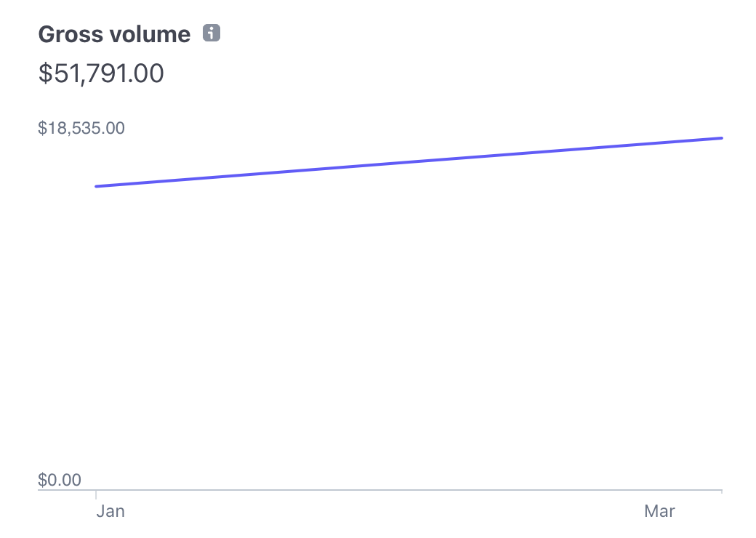Click the chart area above the blue line
Viewport: 756px width, 538px height.
point(337,140)
